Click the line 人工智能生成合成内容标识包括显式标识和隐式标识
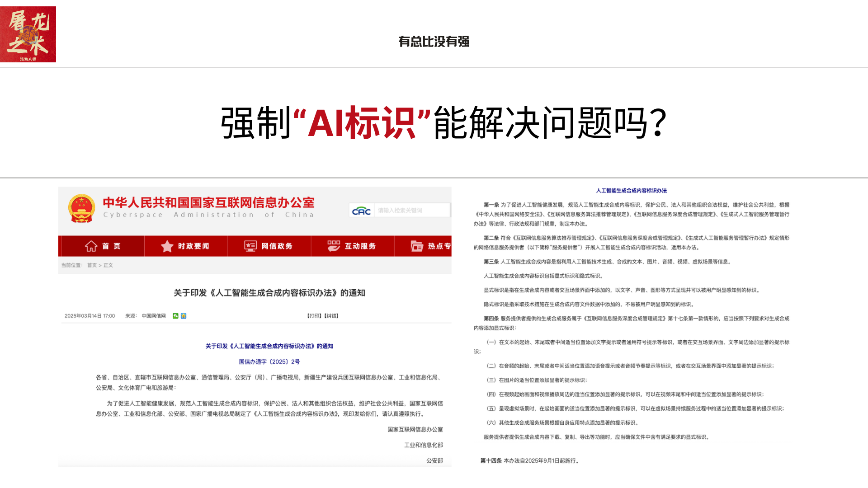The width and height of the screenshot is (868, 488). [x=543, y=276]
